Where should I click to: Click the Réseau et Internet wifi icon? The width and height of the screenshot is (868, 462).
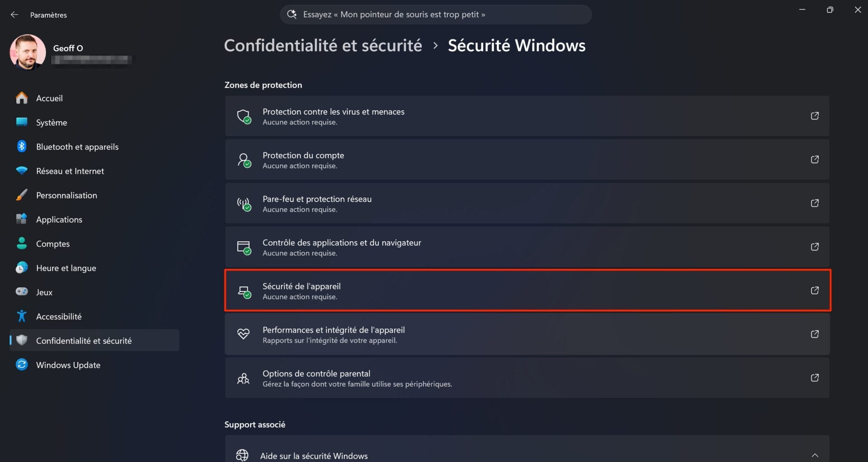pyautogui.click(x=22, y=171)
